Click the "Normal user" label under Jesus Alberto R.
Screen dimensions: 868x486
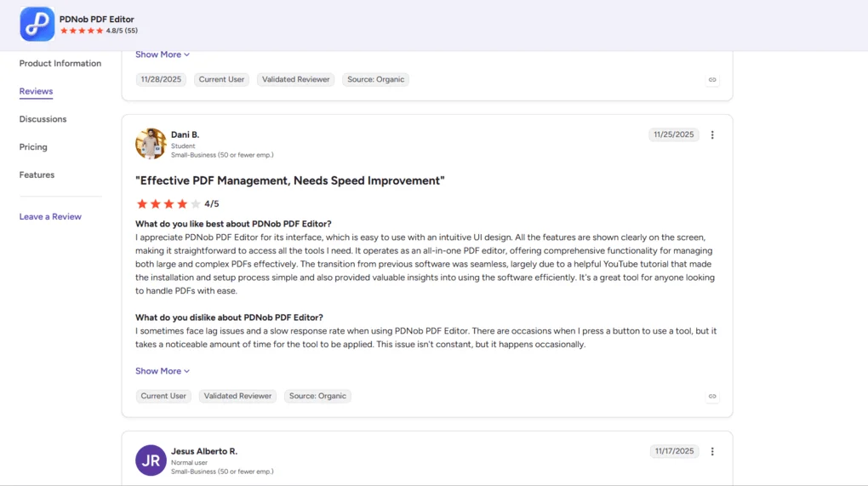point(189,463)
